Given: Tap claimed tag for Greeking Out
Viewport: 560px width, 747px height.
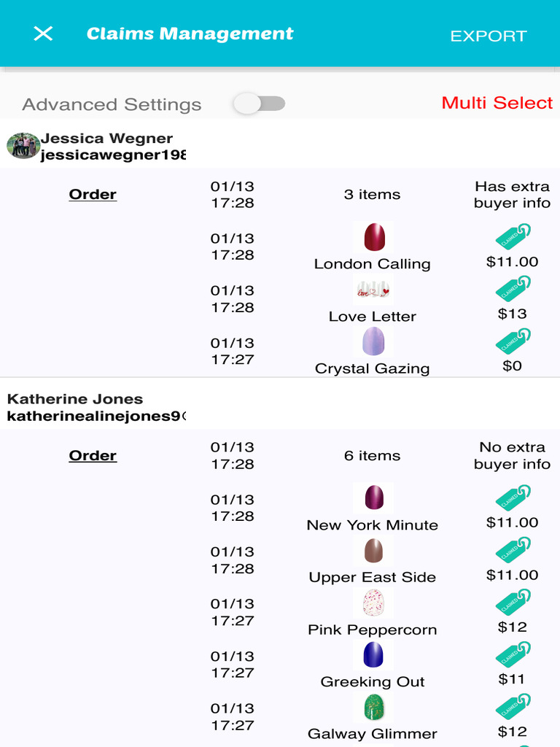Looking at the screenshot, I should pos(513,654).
